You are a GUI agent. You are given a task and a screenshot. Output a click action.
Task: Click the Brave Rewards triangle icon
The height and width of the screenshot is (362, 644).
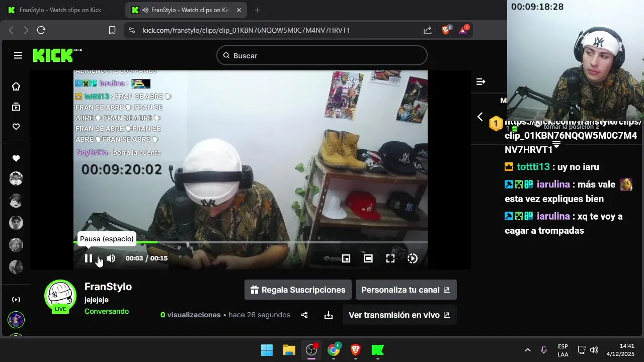point(463,30)
